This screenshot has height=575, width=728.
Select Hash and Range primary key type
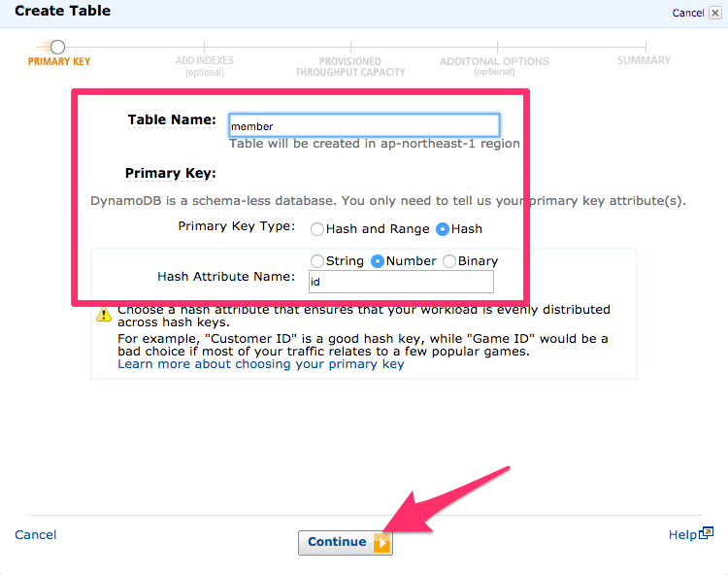[317, 229]
